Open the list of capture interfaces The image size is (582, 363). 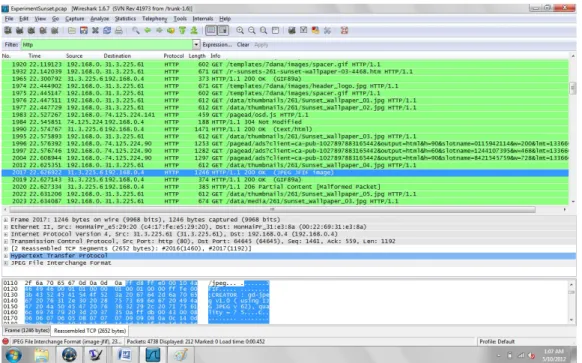[x=7, y=30]
